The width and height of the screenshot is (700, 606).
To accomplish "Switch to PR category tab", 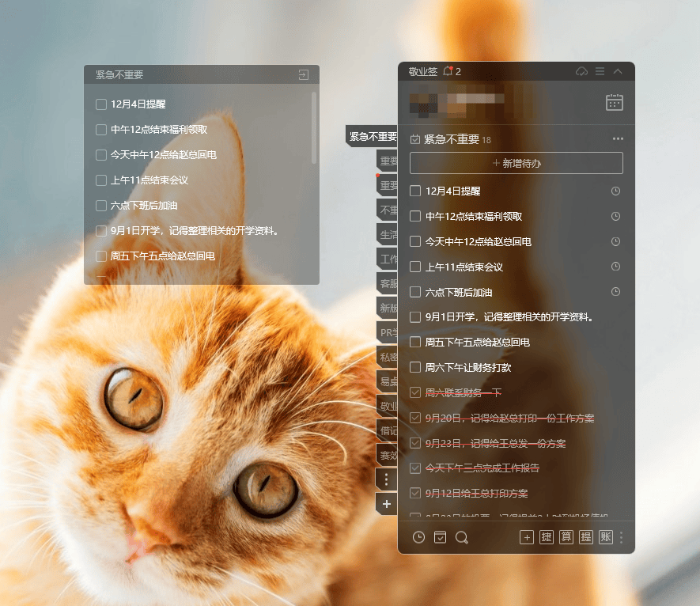I will [388, 333].
